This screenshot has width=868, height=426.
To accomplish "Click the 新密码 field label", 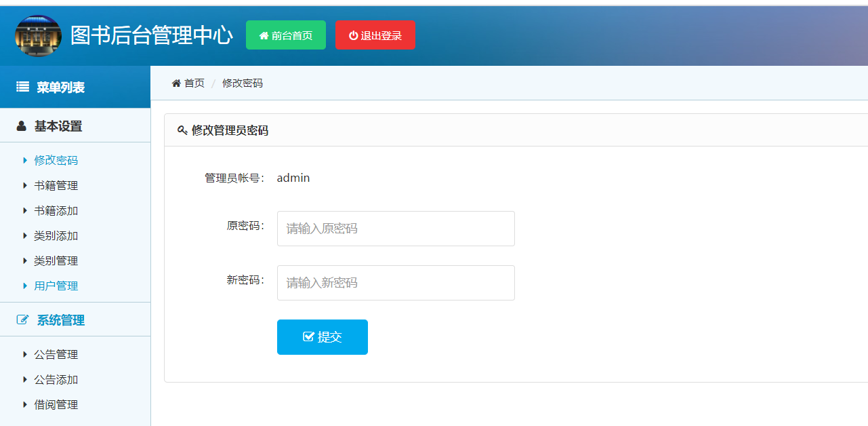I will (x=246, y=280).
